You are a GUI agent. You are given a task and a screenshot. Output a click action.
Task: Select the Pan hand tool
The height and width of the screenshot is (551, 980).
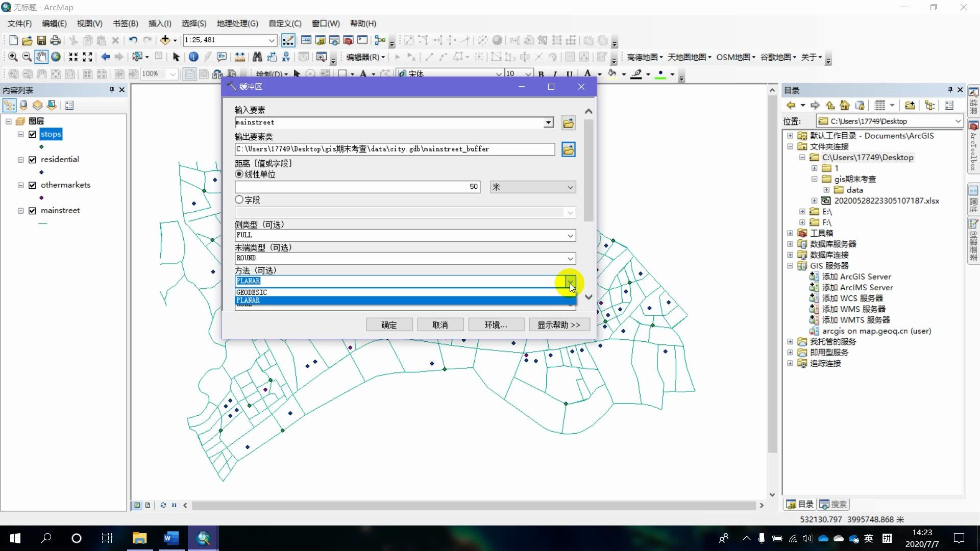[41, 57]
